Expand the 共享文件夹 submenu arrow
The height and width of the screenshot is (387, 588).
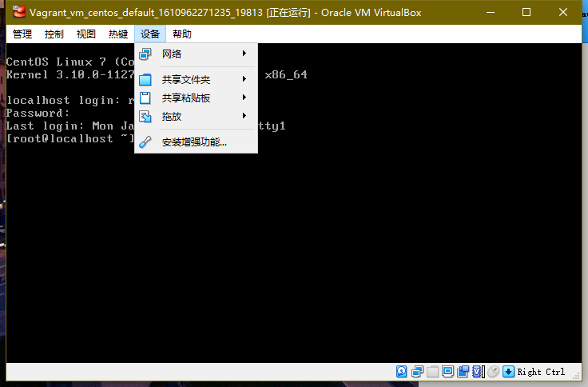click(x=244, y=79)
